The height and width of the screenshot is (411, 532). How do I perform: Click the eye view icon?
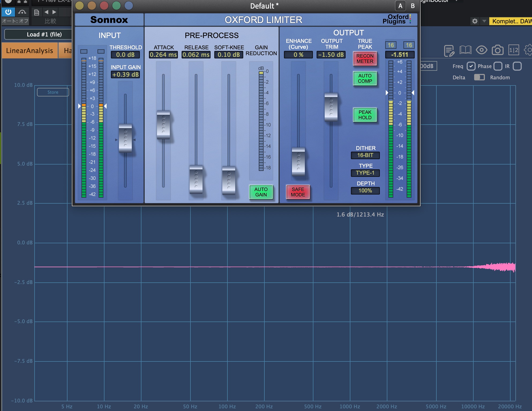(x=481, y=50)
